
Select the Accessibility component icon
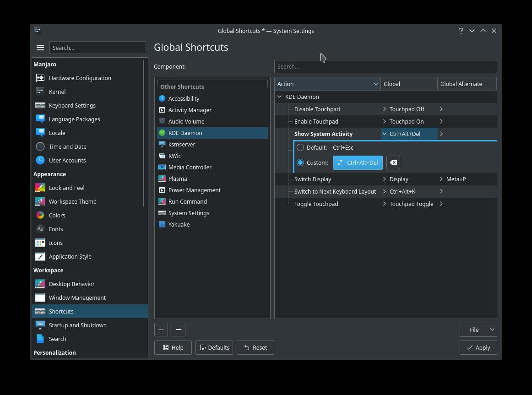162,98
